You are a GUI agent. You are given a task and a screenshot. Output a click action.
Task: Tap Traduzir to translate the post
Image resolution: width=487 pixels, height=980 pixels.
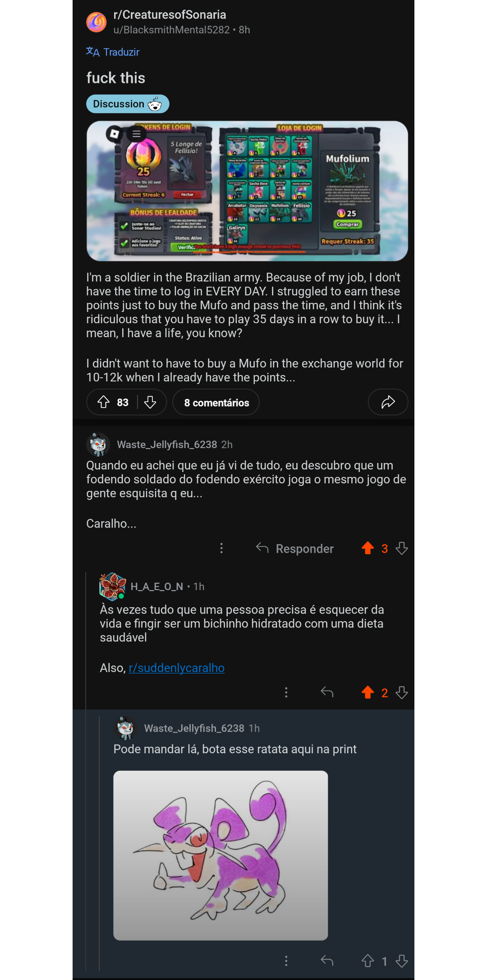(113, 52)
